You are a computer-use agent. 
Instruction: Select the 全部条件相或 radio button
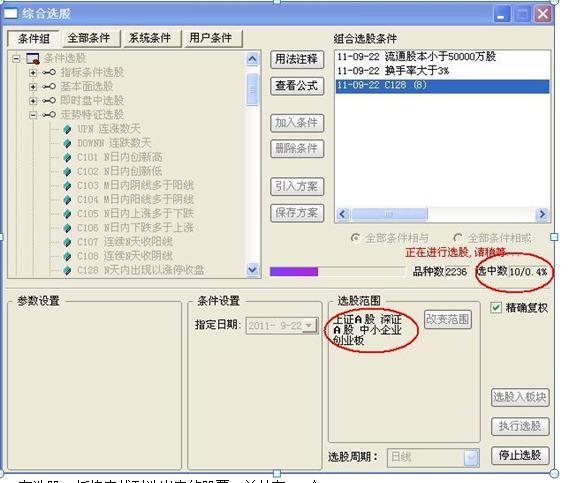458,238
